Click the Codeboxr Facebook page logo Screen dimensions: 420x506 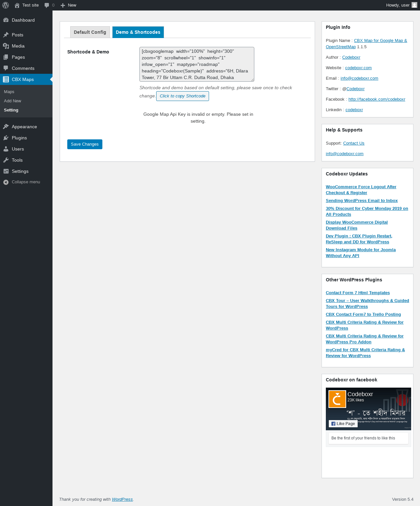(337, 399)
